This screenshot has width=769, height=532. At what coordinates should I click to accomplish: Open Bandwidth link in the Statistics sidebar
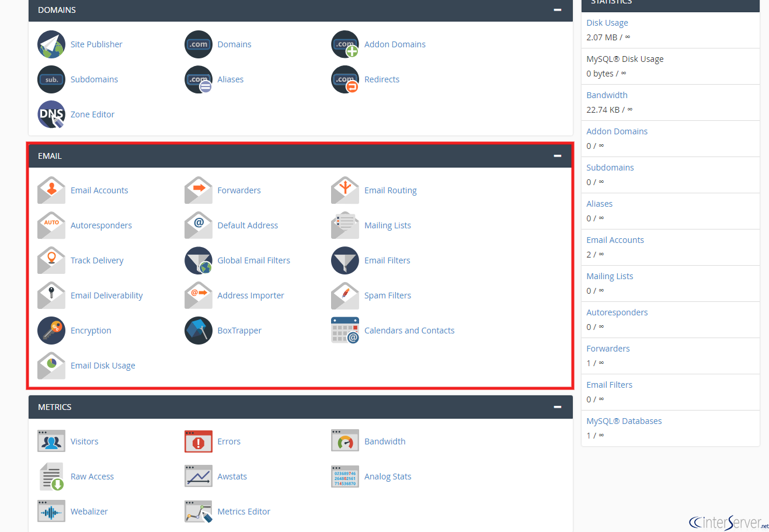607,95
